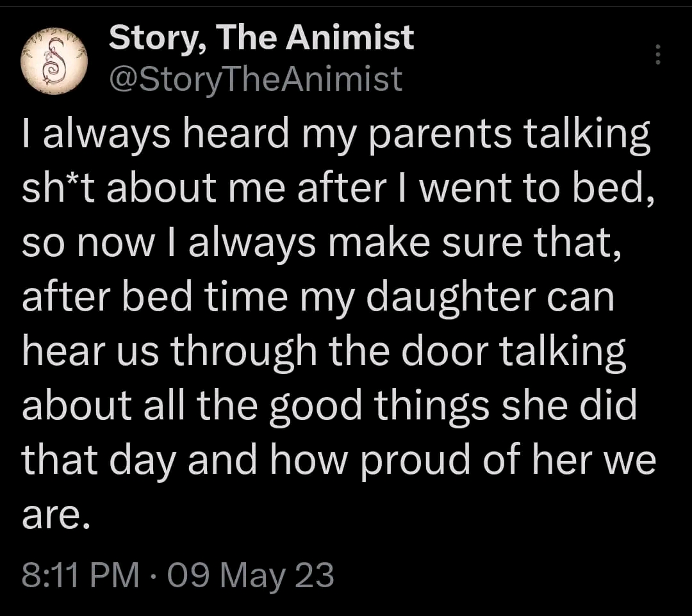Click the Story, The Animist profile avatar
Viewport: 692px width, 616px height.
(54, 61)
